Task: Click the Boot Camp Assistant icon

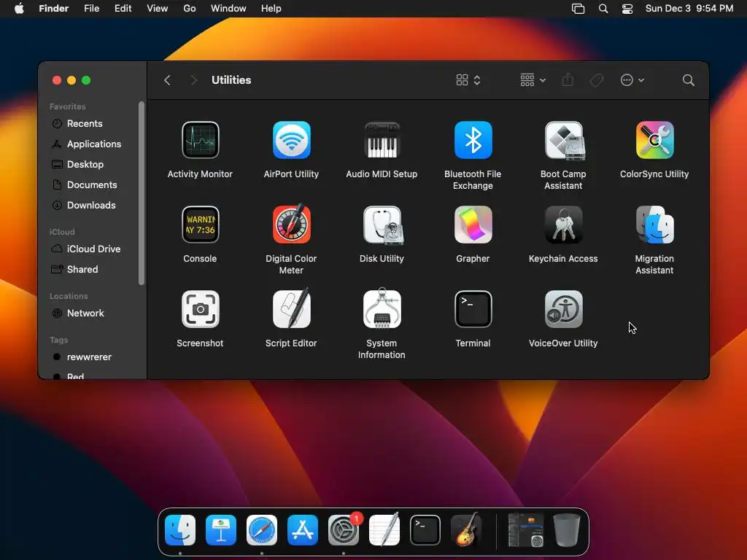Action: click(x=564, y=140)
